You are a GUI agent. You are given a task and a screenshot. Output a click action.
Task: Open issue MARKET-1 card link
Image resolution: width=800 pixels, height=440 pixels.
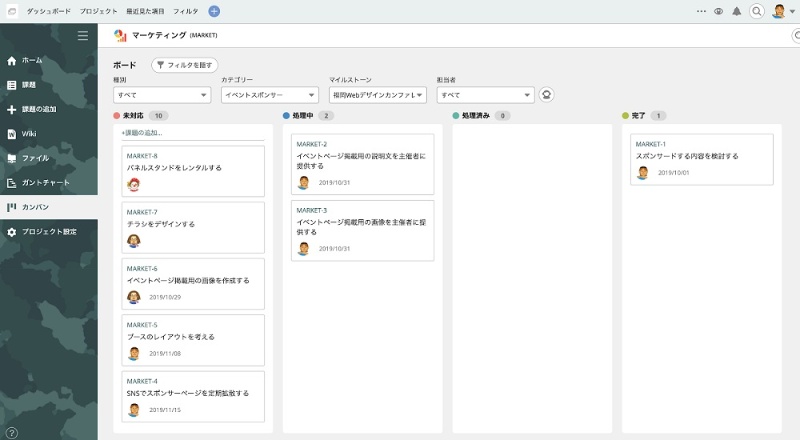pos(650,144)
